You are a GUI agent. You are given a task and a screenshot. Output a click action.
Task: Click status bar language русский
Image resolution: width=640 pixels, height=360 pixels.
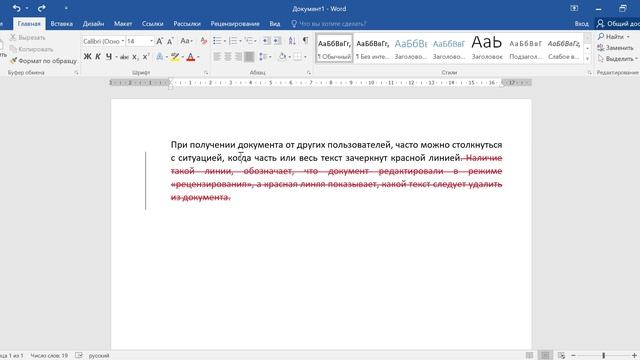pyautogui.click(x=99, y=356)
